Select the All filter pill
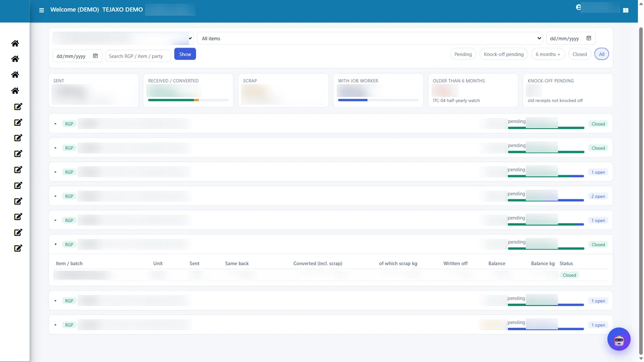644x362 pixels. click(602, 54)
